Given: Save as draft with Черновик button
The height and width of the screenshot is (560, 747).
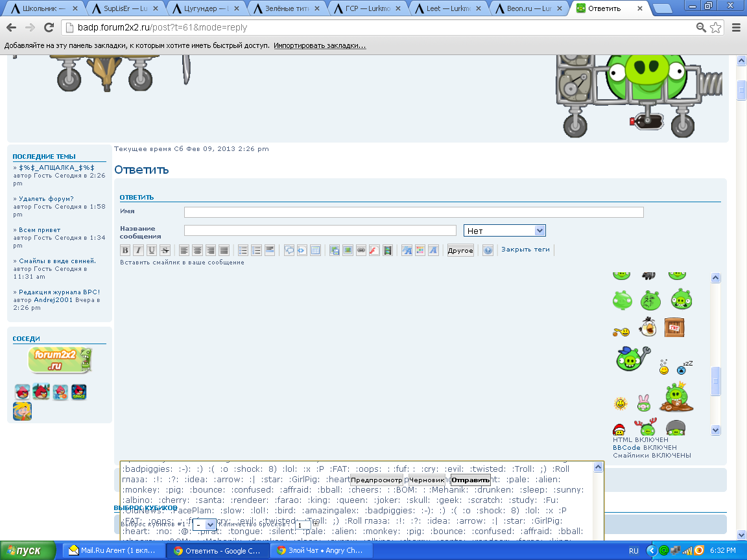Looking at the screenshot, I should point(427,480).
